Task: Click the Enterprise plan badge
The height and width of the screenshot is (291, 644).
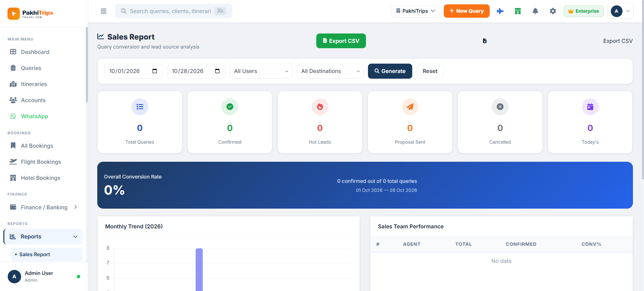Action: (x=584, y=11)
